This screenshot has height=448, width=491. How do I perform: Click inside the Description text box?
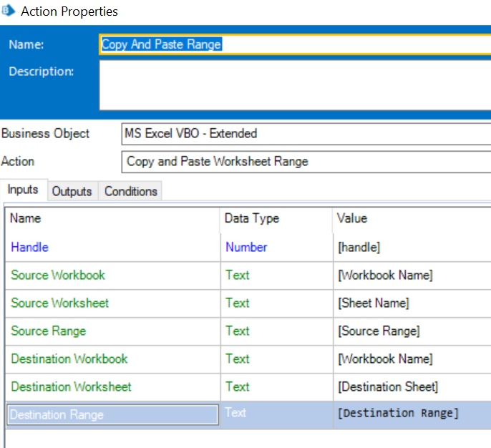[x=293, y=85]
